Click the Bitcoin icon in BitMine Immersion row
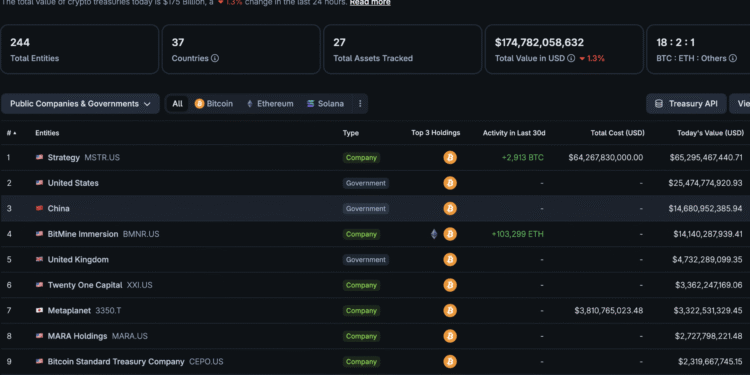The image size is (750, 375). click(450, 234)
